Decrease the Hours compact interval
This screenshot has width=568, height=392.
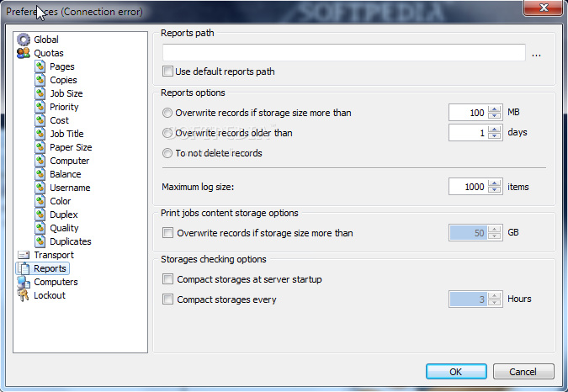click(495, 303)
